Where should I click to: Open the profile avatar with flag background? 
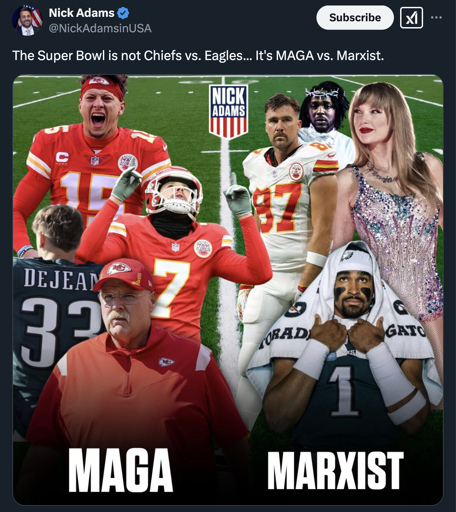pyautogui.click(x=27, y=20)
